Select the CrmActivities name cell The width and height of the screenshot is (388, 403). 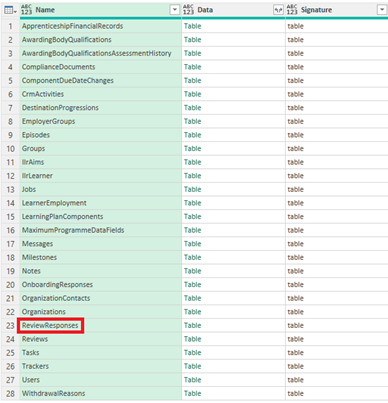point(101,94)
